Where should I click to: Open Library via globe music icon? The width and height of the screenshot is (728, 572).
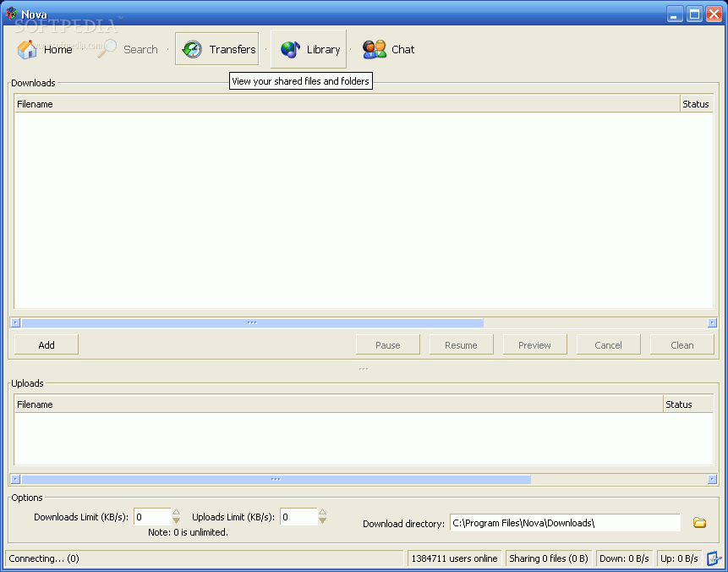[x=291, y=49]
